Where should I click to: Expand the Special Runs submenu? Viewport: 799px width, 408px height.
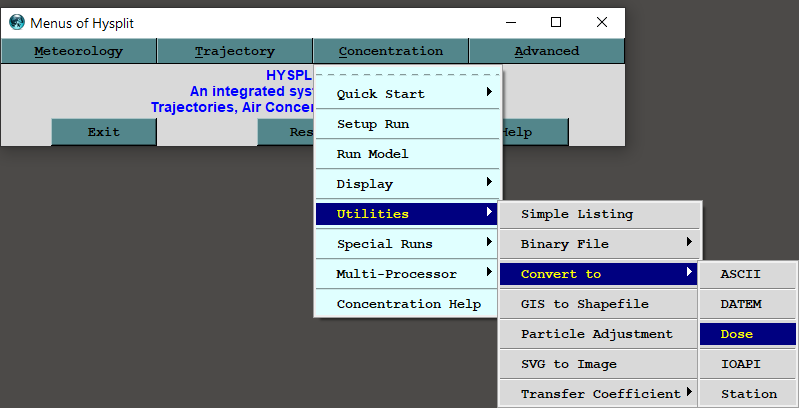[408, 244]
